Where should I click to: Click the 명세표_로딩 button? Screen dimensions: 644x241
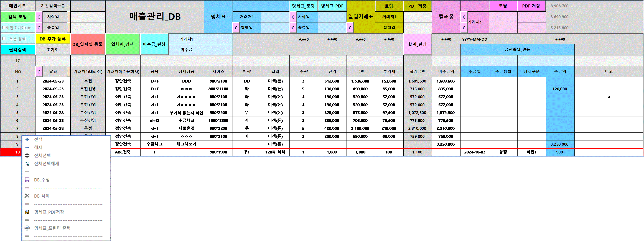303,6
